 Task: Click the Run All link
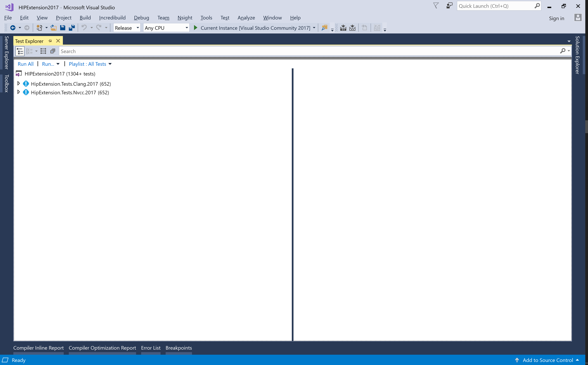point(26,64)
